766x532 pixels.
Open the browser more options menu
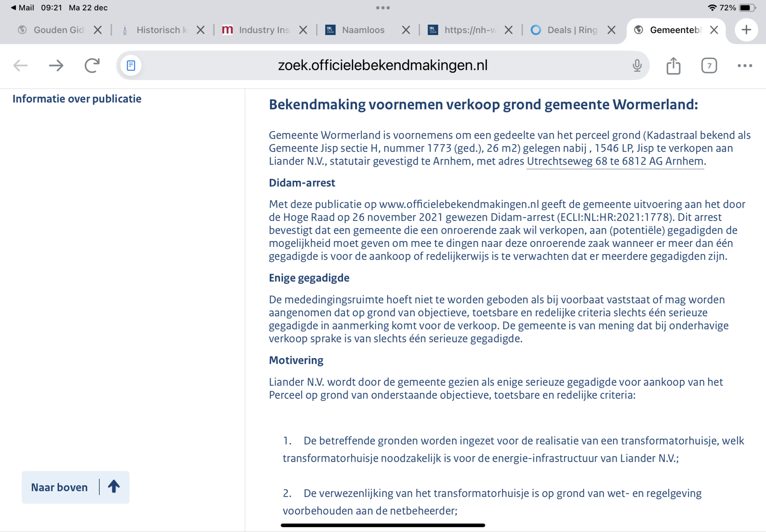744,65
